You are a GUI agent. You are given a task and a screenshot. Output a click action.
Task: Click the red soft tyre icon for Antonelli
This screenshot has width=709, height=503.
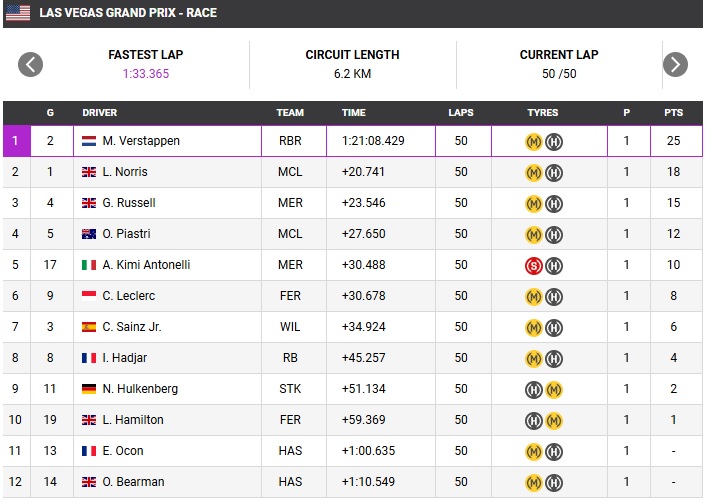pos(534,265)
